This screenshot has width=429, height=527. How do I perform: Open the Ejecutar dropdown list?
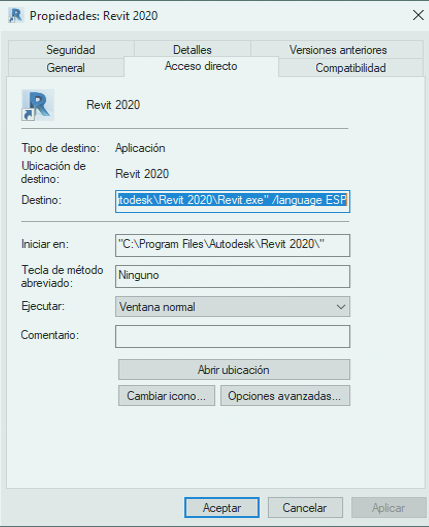pos(232,307)
